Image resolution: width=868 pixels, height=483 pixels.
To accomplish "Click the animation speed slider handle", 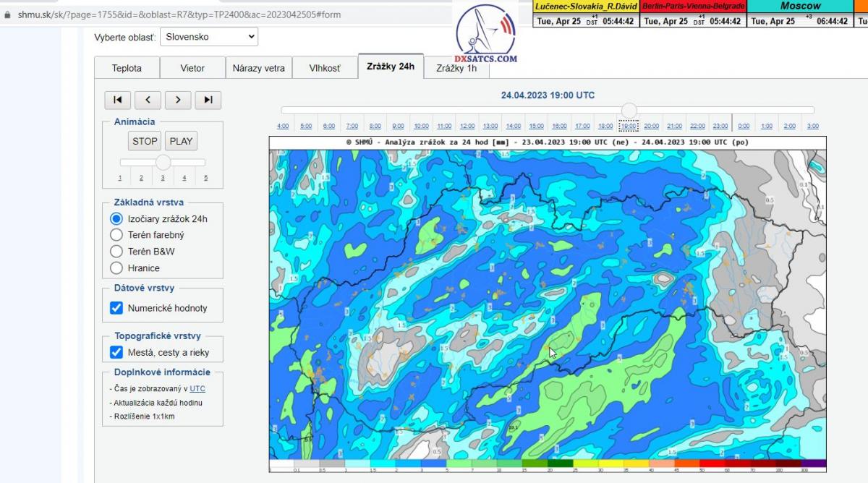I will 163,162.
